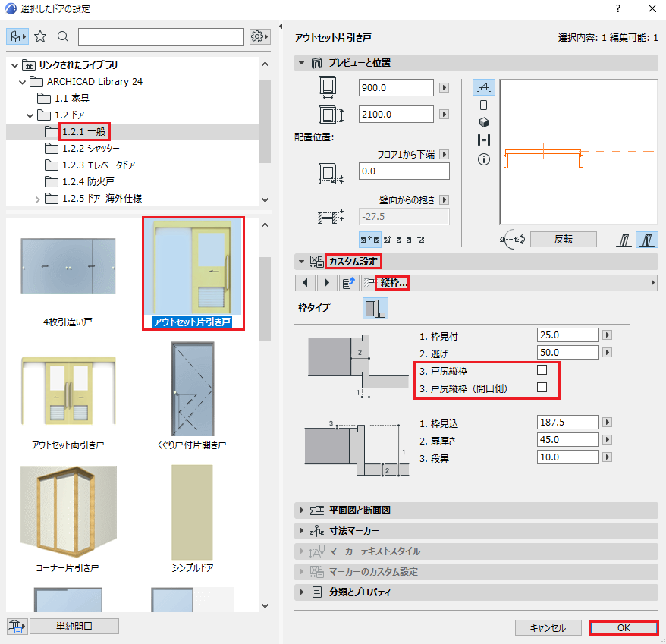
Task: Collapse the プレビューと位置 panel
Action: click(301, 63)
